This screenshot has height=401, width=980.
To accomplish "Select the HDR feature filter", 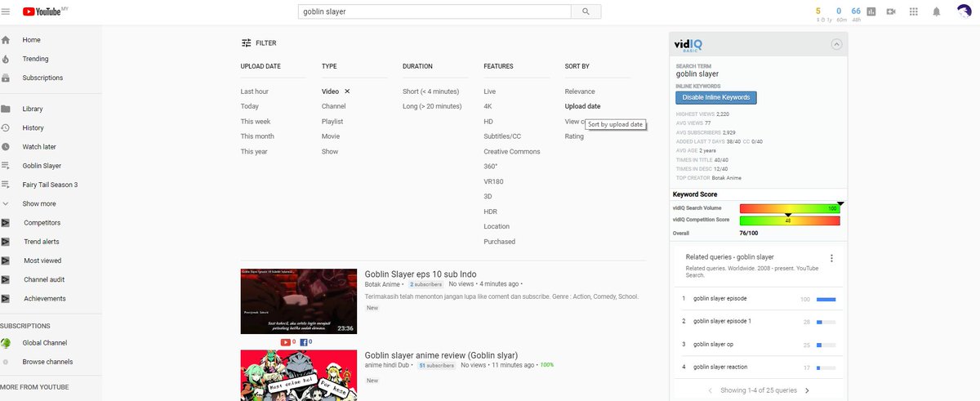I will coord(490,212).
